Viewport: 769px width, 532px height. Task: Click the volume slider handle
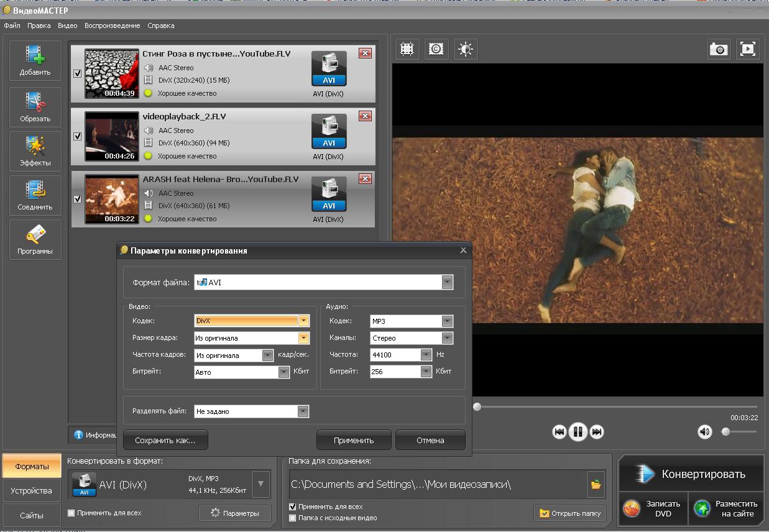725,431
